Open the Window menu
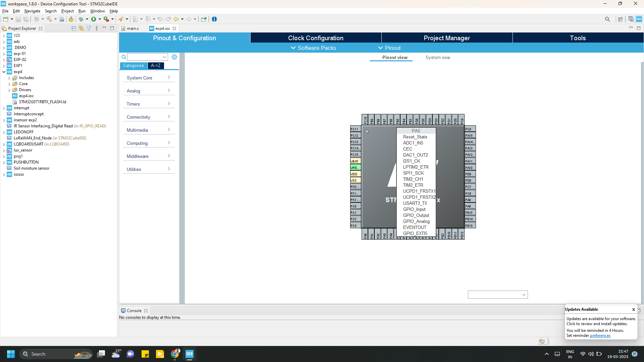Viewport: 644px width, 362px height. click(x=97, y=11)
